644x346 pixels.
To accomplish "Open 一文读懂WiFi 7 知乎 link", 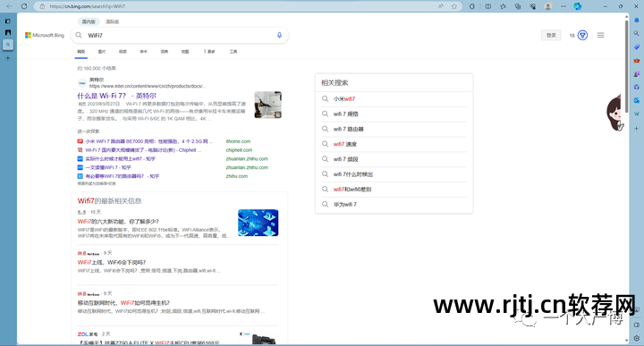I will pos(108,167).
